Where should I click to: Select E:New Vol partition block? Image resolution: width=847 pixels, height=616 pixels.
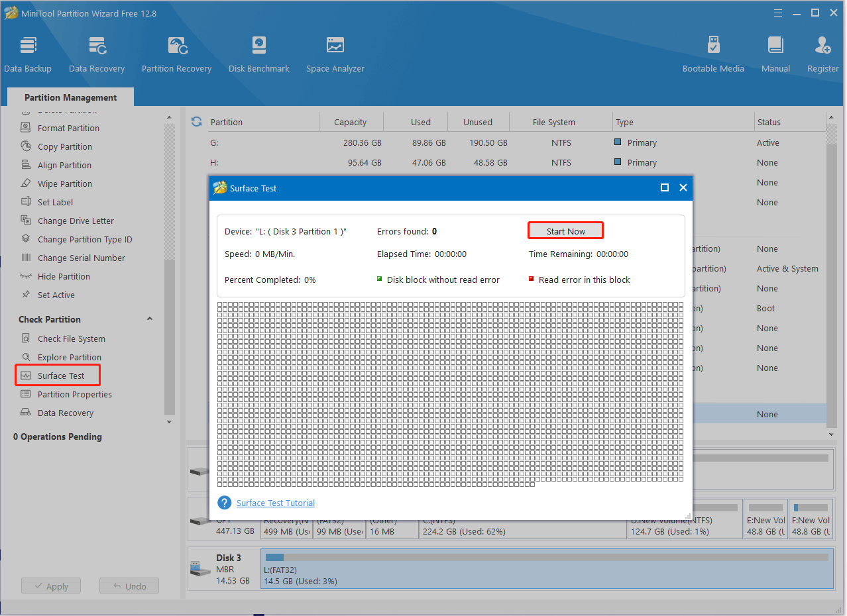tap(765, 519)
